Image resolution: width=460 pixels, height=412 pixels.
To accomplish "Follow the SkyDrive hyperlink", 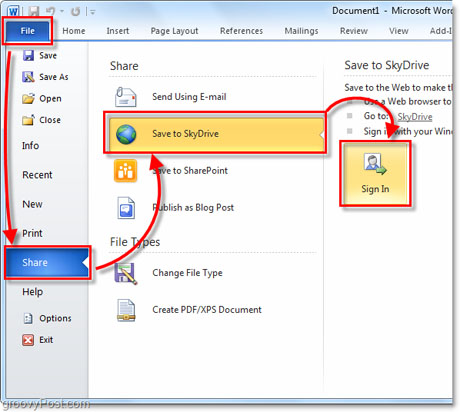I will point(415,117).
